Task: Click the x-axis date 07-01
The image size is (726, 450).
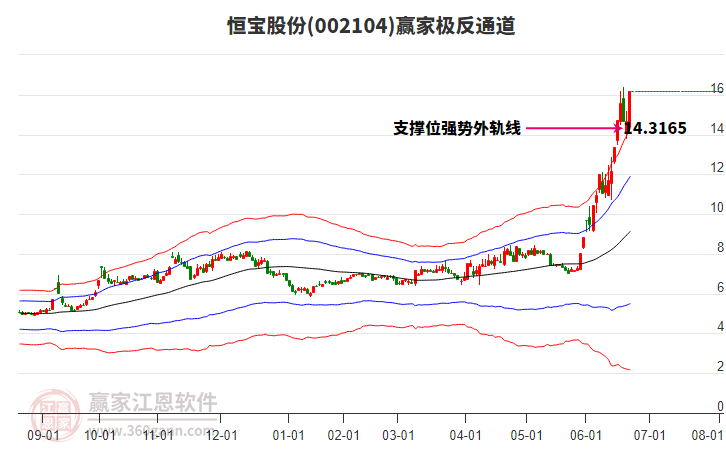Action: pos(649,435)
